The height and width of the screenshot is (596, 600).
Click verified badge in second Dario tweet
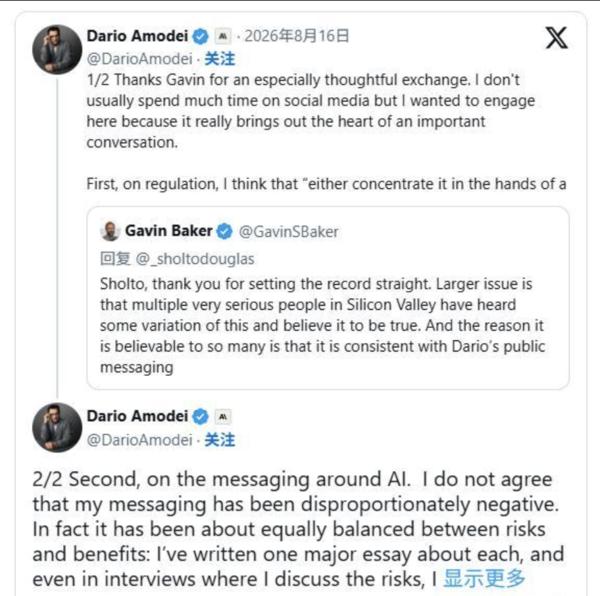click(x=200, y=417)
